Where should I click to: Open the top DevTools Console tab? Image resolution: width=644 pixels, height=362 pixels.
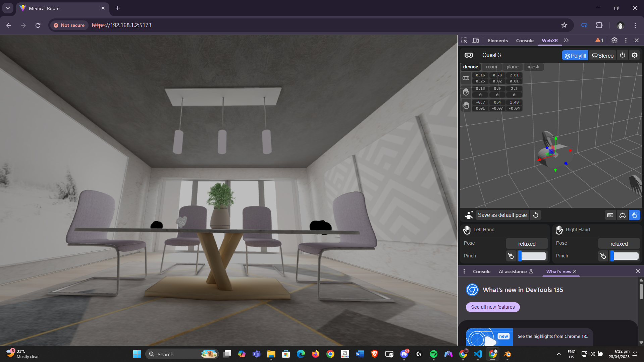click(525, 41)
